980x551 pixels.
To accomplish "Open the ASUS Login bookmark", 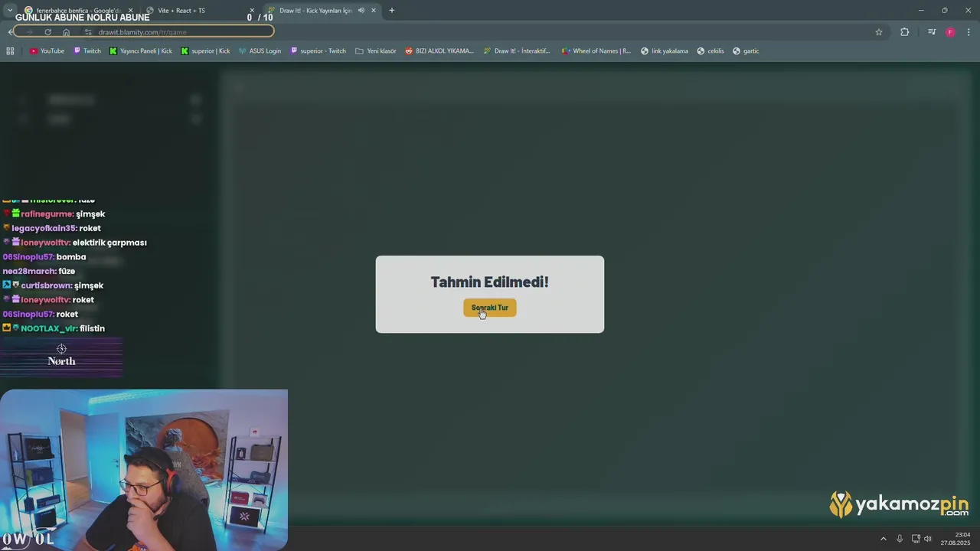I will (x=260, y=51).
